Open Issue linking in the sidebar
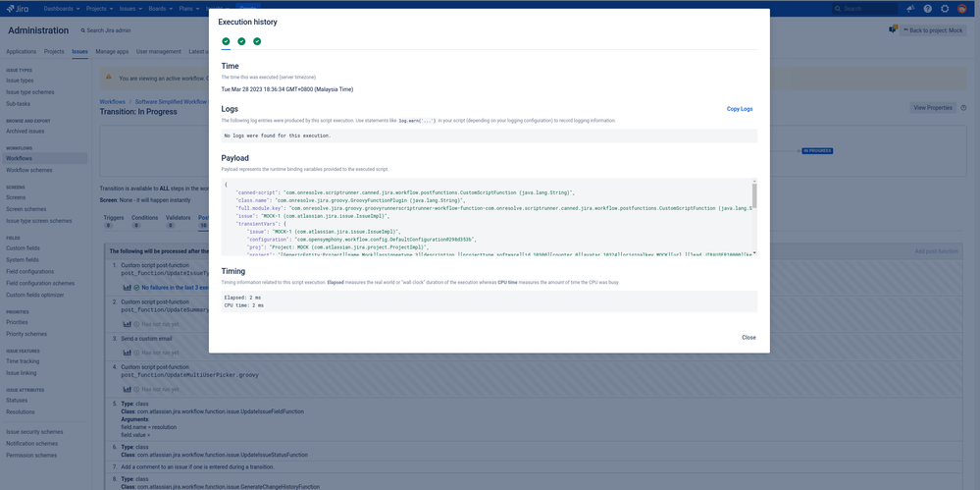Viewport: 980px width, 490px height. tap(22, 373)
